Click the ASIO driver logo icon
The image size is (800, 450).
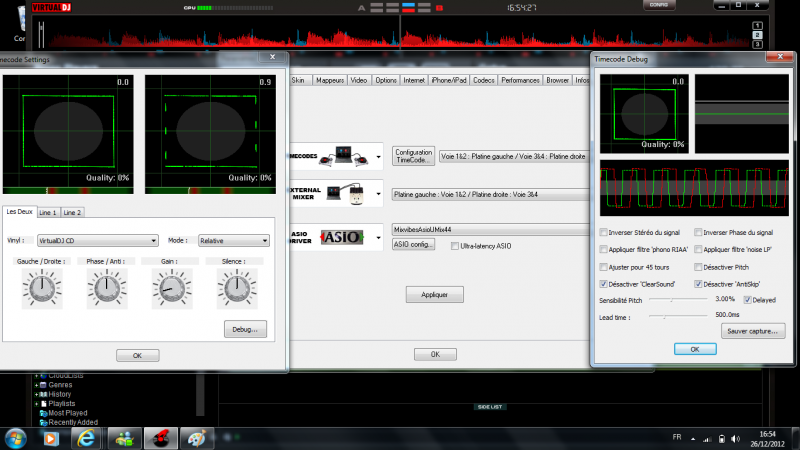[x=343, y=238]
